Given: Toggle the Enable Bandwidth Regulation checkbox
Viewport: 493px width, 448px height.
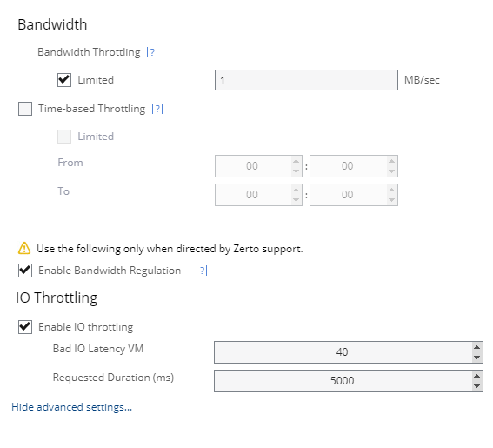Looking at the screenshot, I should click(25, 271).
